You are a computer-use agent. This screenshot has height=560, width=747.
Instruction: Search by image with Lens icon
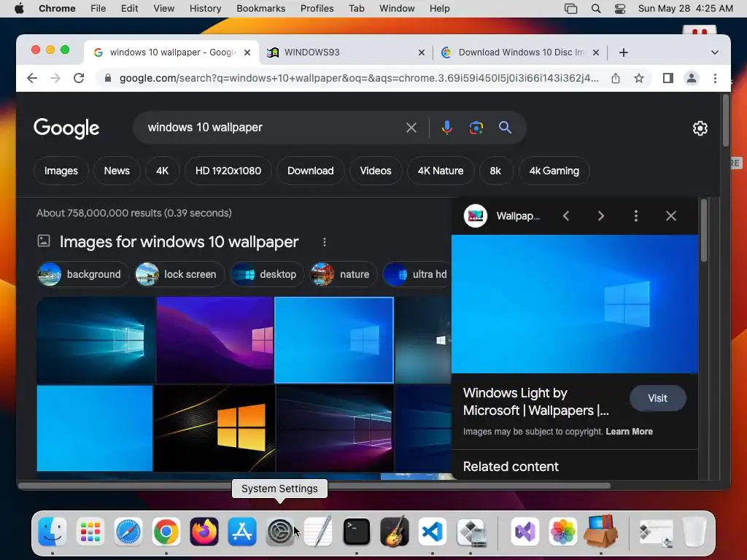(x=476, y=128)
